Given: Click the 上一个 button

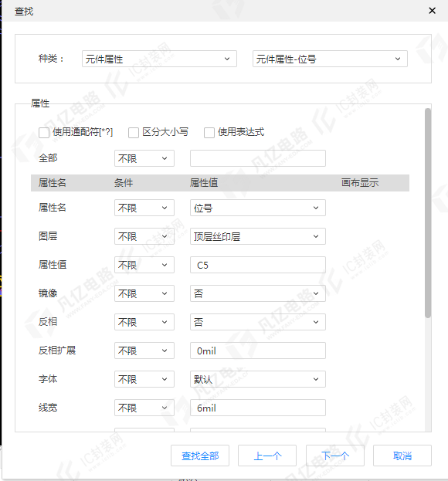Looking at the screenshot, I should tap(267, 456).
